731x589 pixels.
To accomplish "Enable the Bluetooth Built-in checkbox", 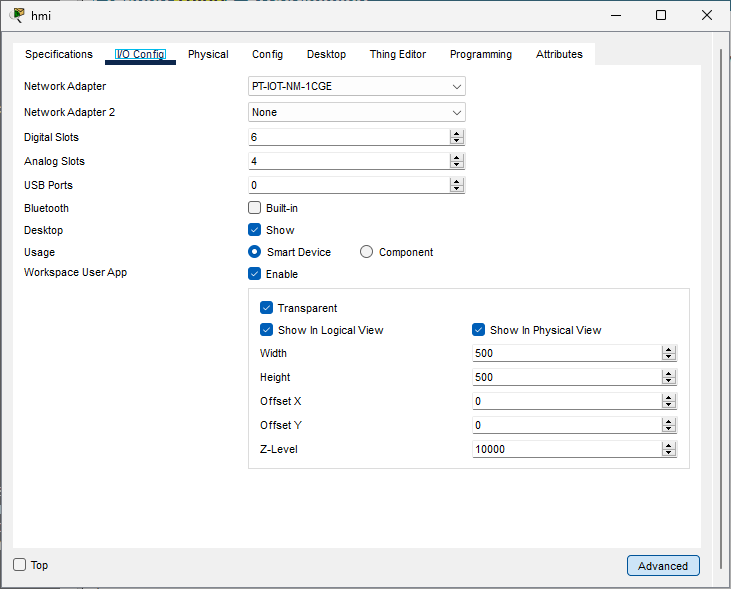I will click(254, 208).
